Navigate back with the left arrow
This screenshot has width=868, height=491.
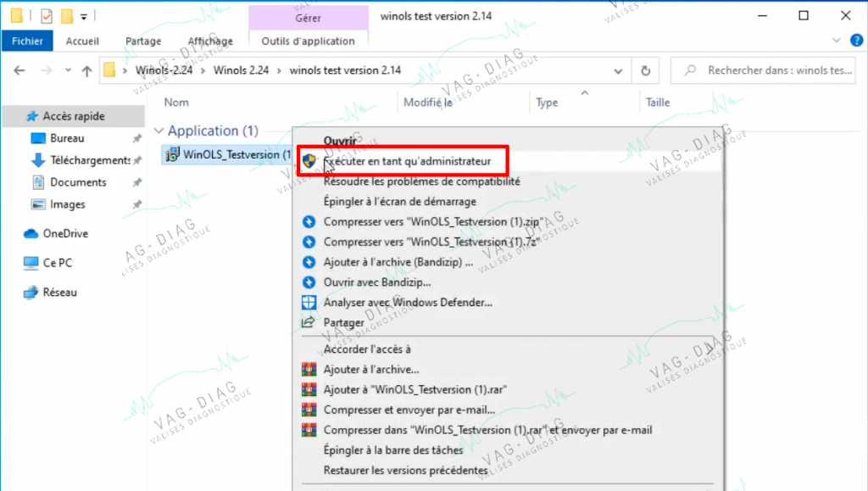coord(19,70)
